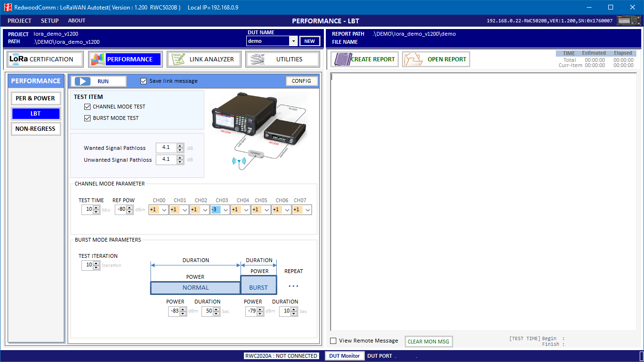Click the REF POW value field

[121, 210]
